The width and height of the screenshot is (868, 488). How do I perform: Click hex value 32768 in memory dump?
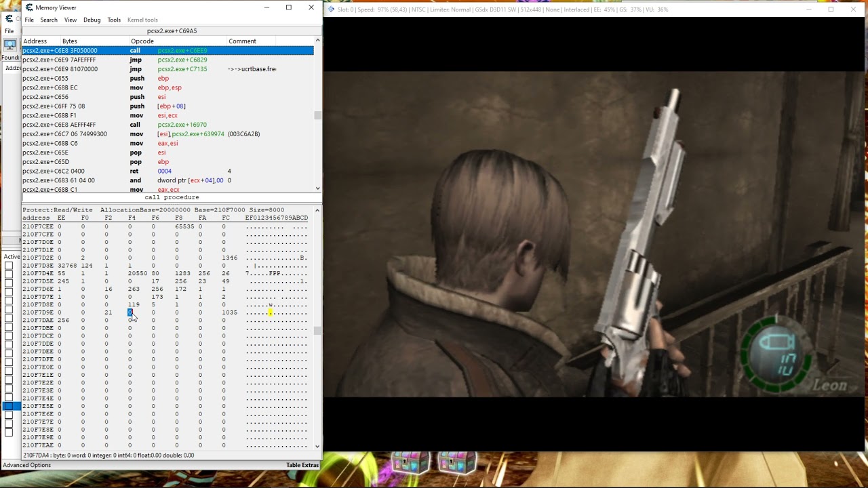[x=67, y=266]
